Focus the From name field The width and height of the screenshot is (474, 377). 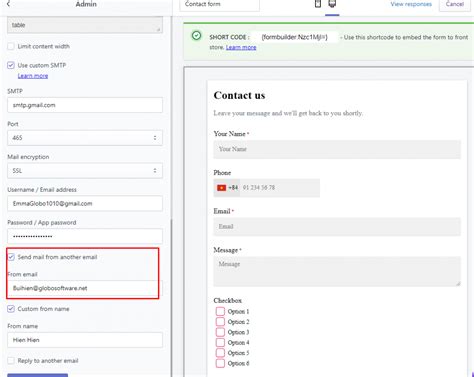85,340
